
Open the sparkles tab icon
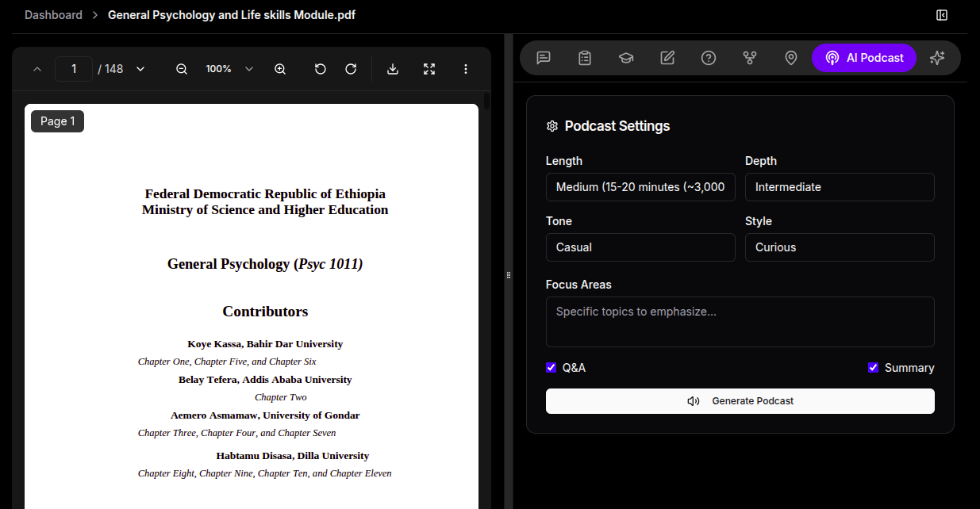pyautogui.click(x=937, y=58)
